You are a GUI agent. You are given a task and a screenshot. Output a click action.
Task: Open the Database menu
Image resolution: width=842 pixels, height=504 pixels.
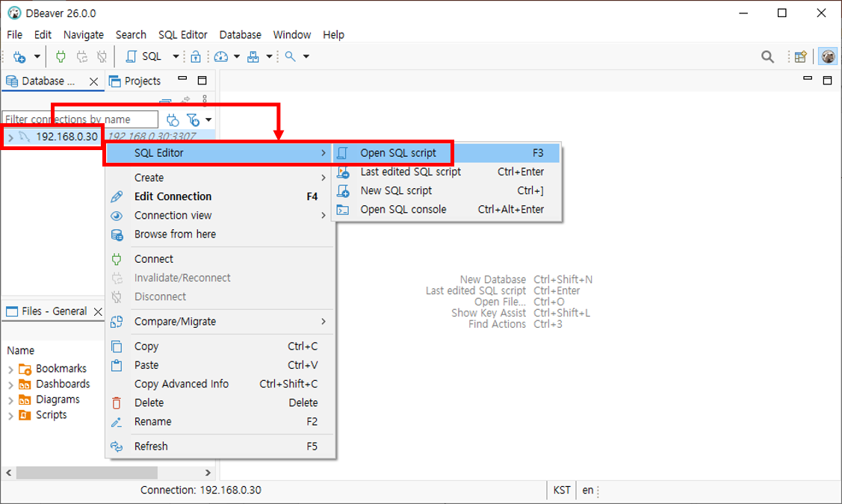(240, 35)
